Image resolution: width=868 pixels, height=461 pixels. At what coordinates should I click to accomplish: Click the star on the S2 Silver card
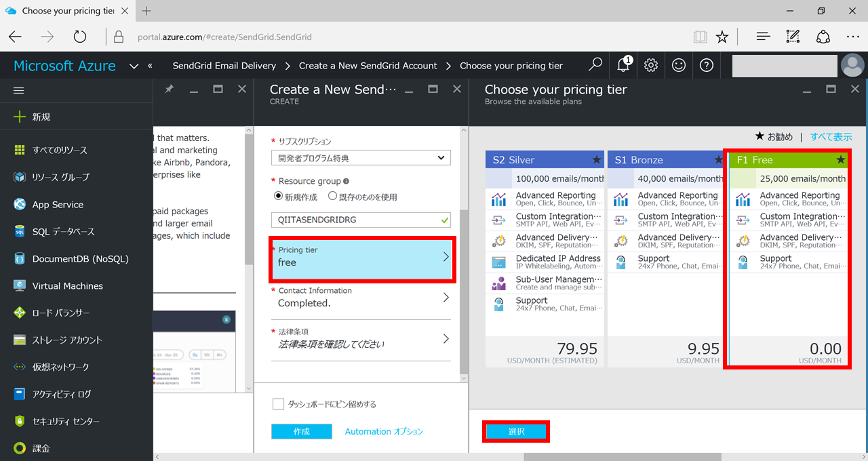click(597, 160)
